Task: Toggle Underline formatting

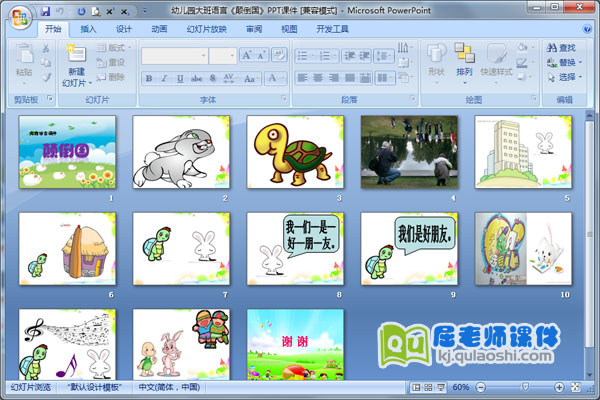Action: (180, 78)
